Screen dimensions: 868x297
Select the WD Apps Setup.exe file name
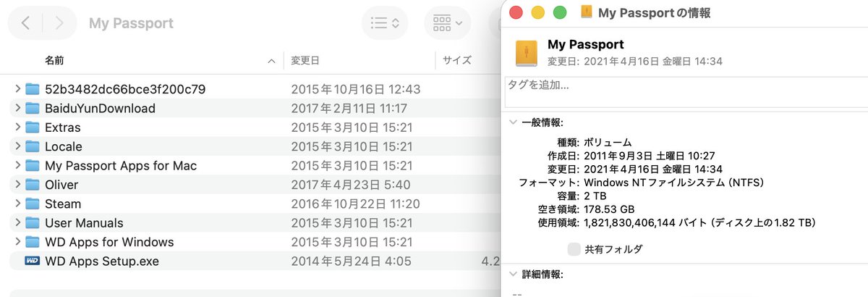102,261
